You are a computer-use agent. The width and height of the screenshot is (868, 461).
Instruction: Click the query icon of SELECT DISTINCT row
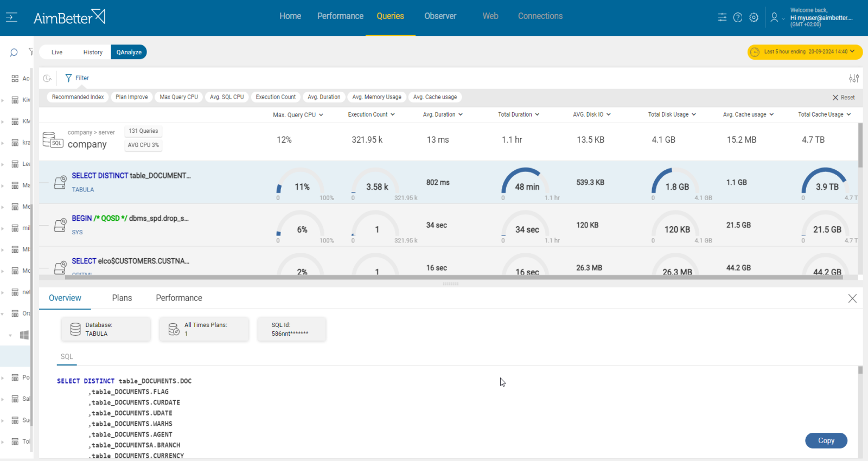coord(60,183)
